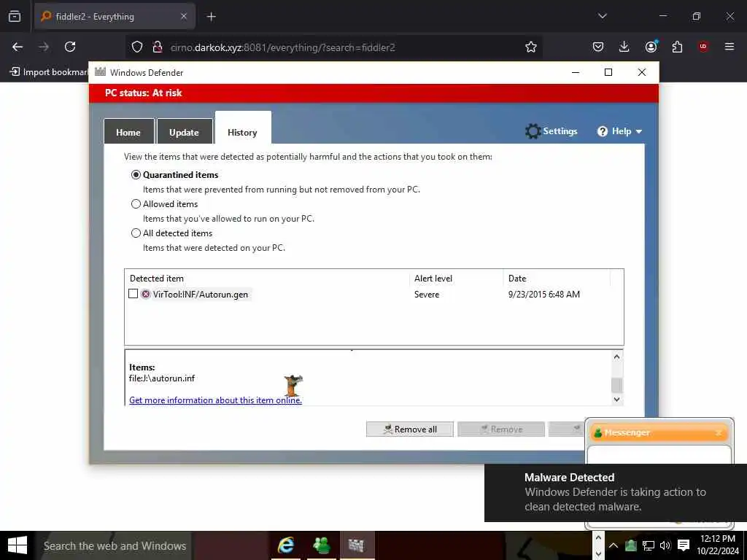Click the padlock site info icon
This screenshot has height=560, width=747.
[x=158, y=47]
